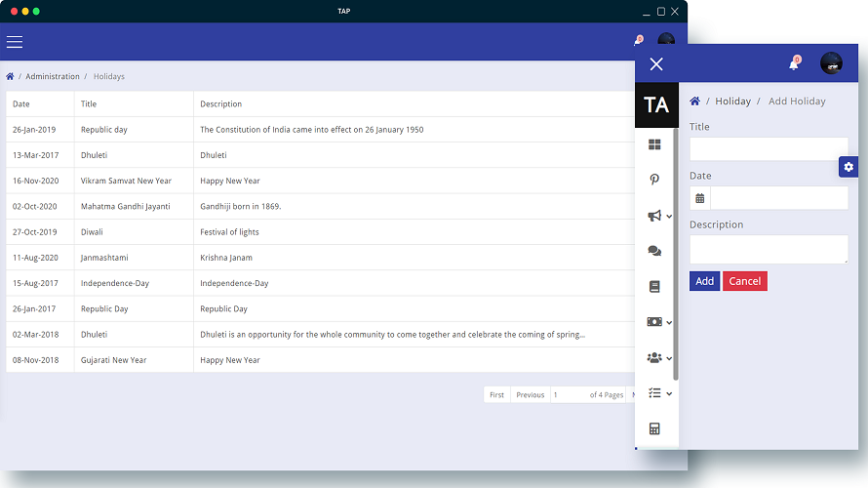Click the home icon in Administration breadcrumb
This screenshot has width=868, height=488.
coord(10,76)
